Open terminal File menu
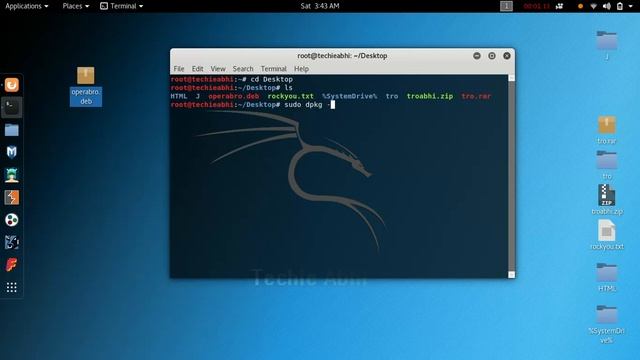 [179, 69]
